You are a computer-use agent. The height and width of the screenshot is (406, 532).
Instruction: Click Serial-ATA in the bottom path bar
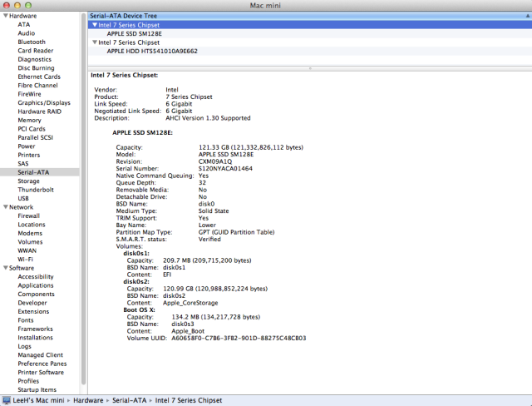pos(130,400)
